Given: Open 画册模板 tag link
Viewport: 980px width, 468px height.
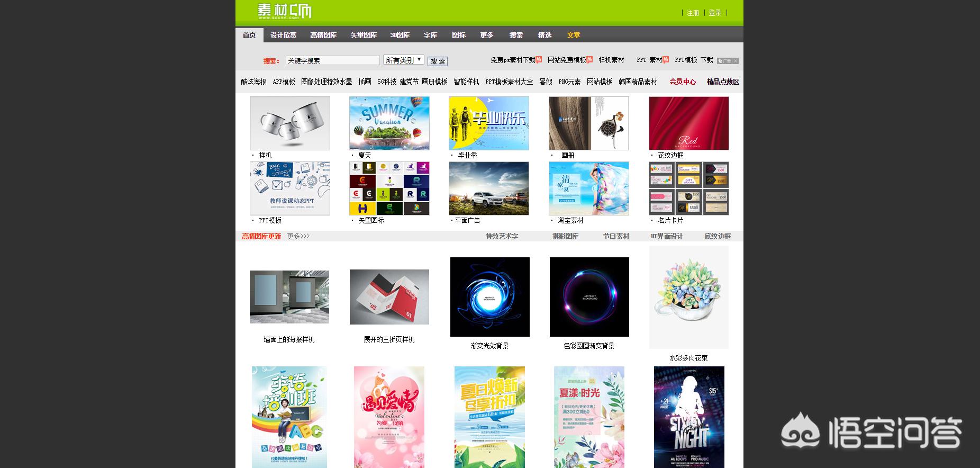Looking at the screenshot, I should 434,82.
